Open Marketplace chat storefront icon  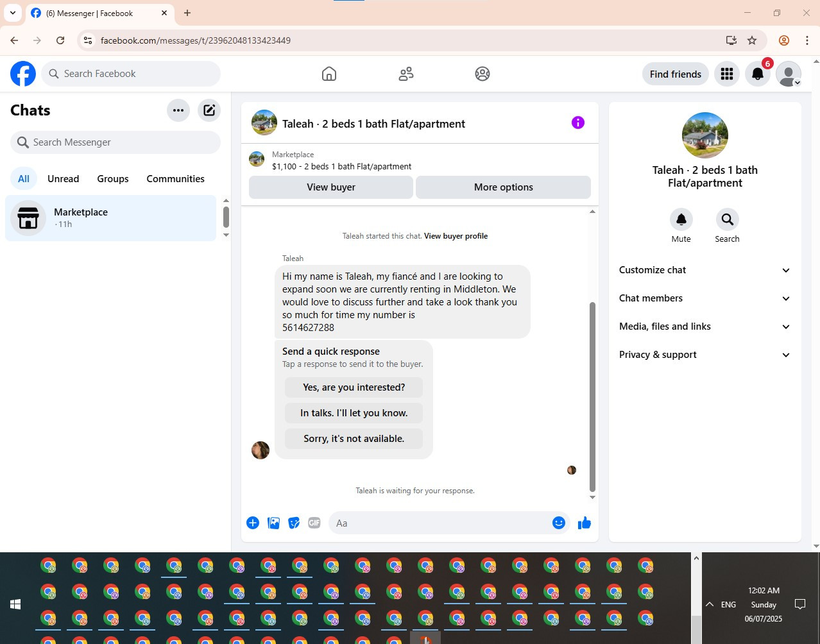(28, 218)
